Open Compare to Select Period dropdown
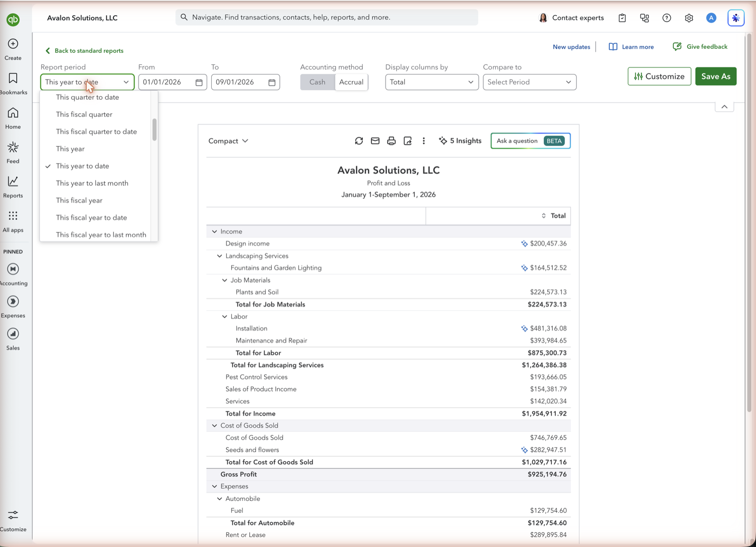 [530, 82]
